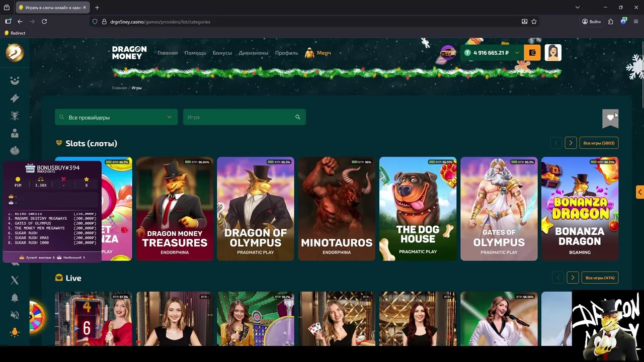Click 'MADAME DESTINY MEGAWAYS' row in overlay
This screenshot has width=644, height=362.
(x=52, y=218)
